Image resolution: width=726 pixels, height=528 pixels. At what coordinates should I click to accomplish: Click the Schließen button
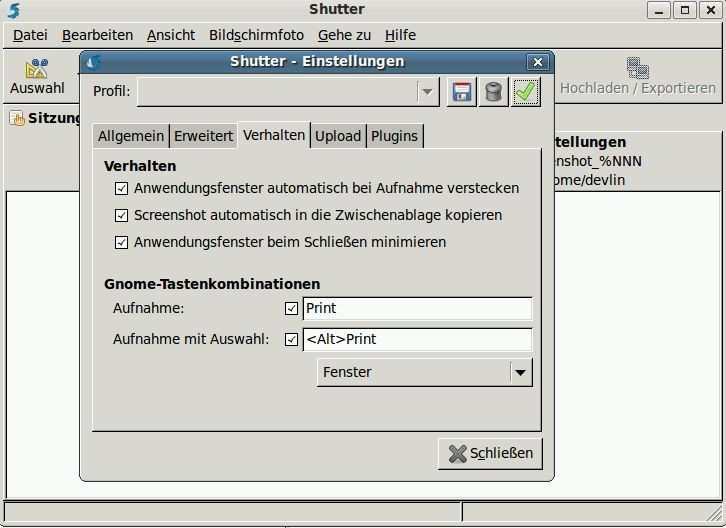(490, 453)
